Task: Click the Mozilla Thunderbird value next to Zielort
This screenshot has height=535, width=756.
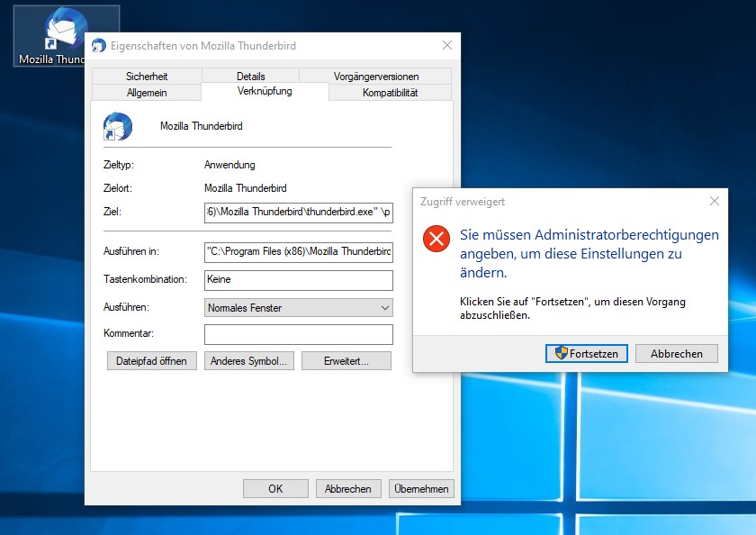Action: click(246, 188)
